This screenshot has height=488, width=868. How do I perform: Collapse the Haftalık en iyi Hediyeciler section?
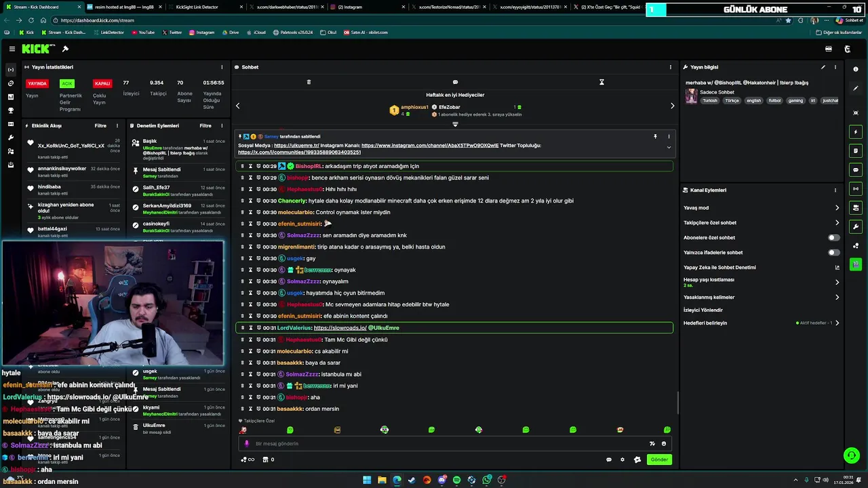tap(455, 124)
